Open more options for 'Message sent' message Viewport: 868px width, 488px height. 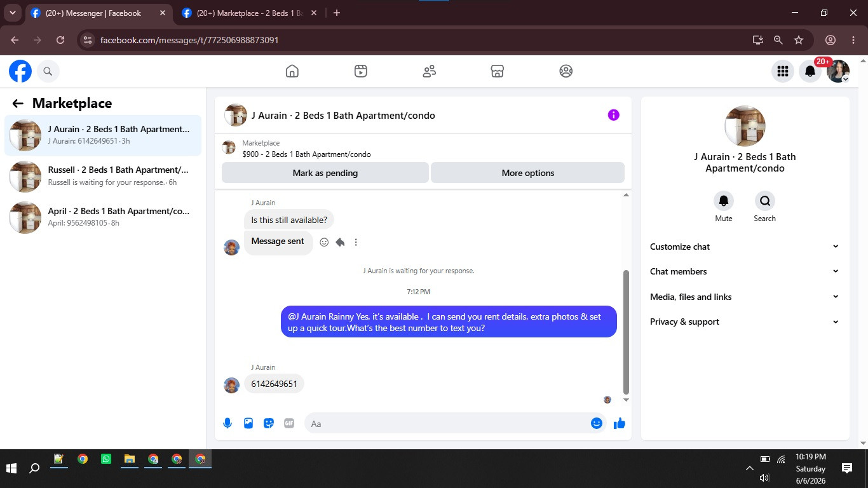coord(356,242)
